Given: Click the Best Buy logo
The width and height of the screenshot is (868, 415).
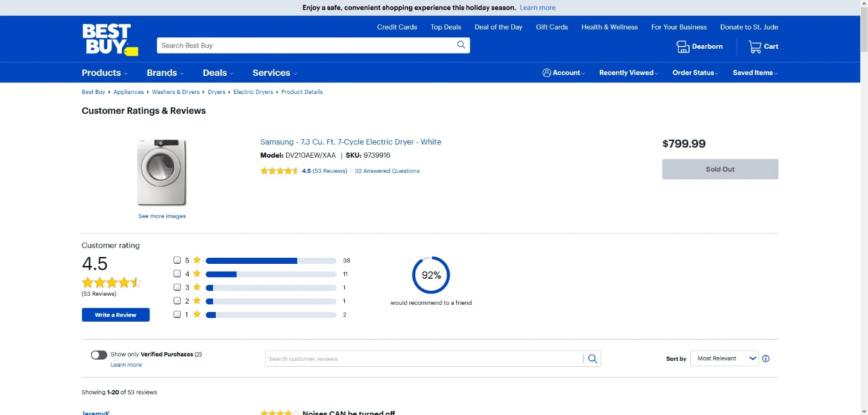Looking at the screenshot, I should [x=110, y=40].
